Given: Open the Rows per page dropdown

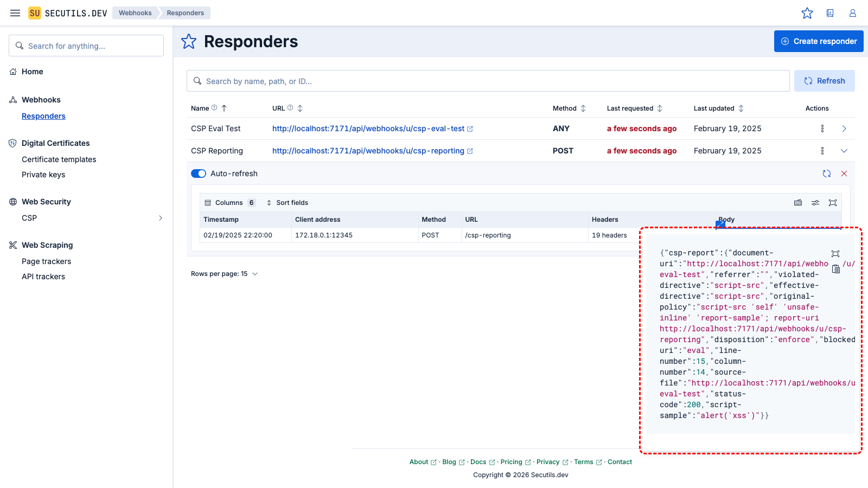Looking at the screenshot, I should [x=224, y=274].
